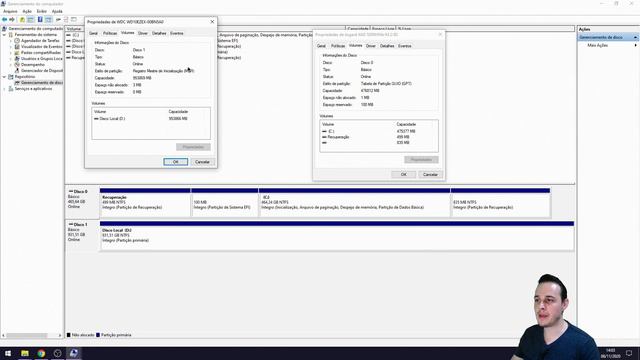
Task: Switch to Detalhes tab in WDC properties dialog
Action: coord(159,33)
